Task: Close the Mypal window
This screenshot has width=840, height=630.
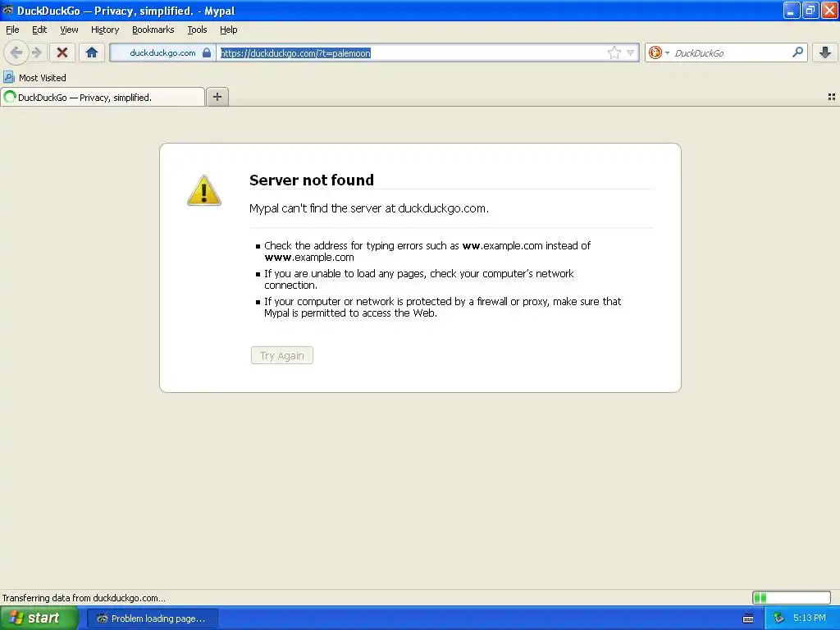Action: (830, 10)
